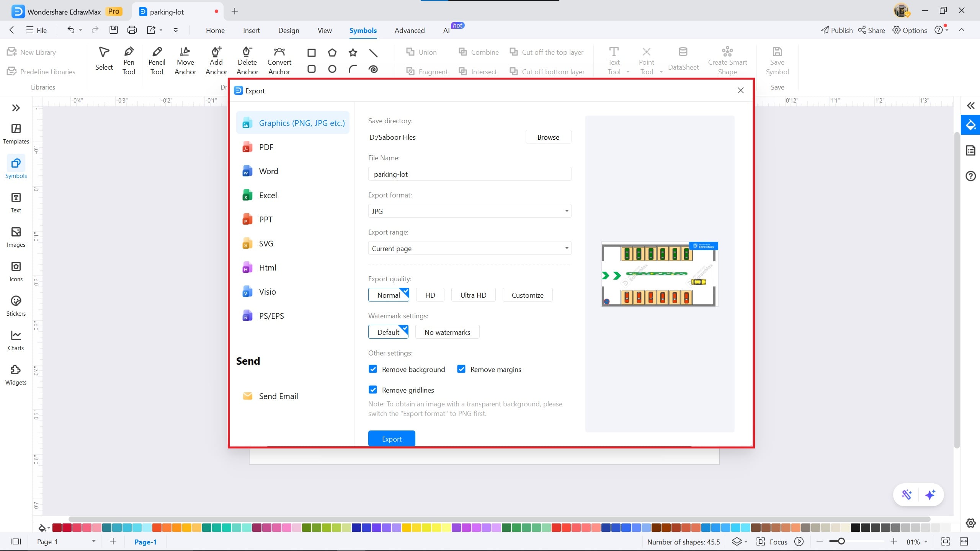Choose the Convert Anchor tool

pos(279,61)
